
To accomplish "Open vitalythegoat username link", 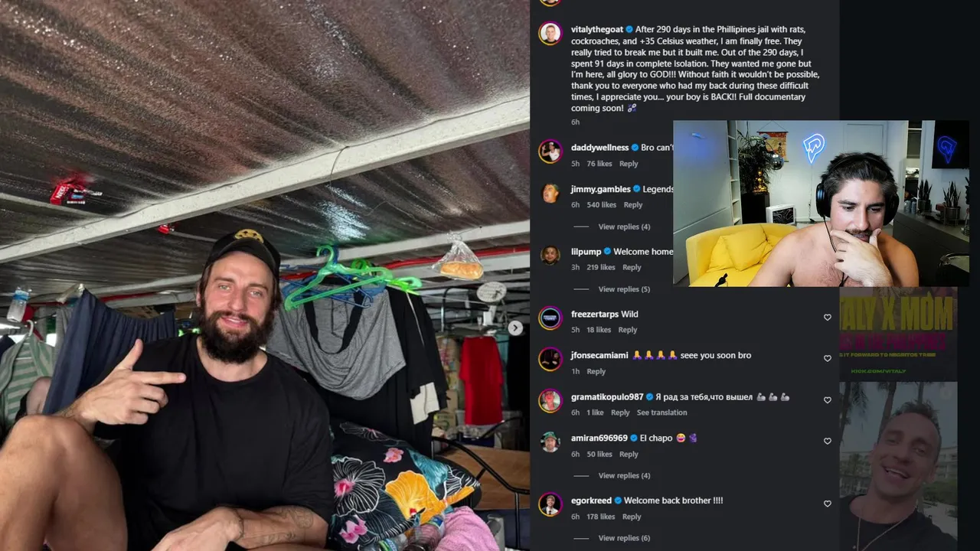I will pyautogui.click(x=597, y=30).
